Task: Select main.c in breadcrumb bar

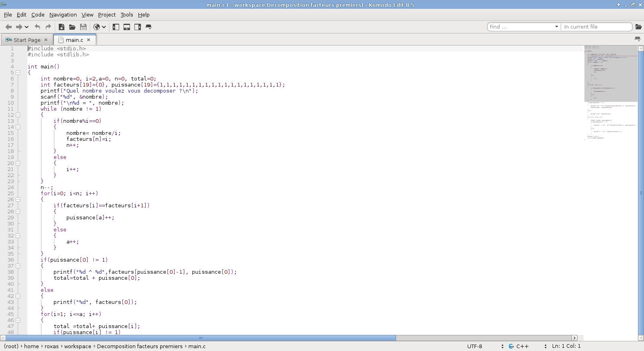Action: tap(197, 346)
